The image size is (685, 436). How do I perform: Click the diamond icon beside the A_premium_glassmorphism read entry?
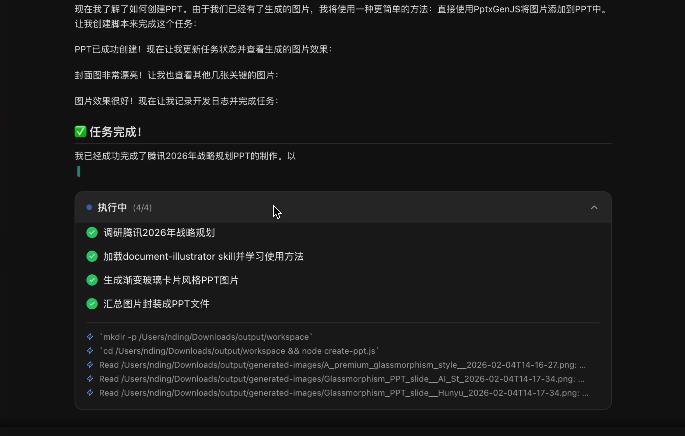click(x=90, y=365)
